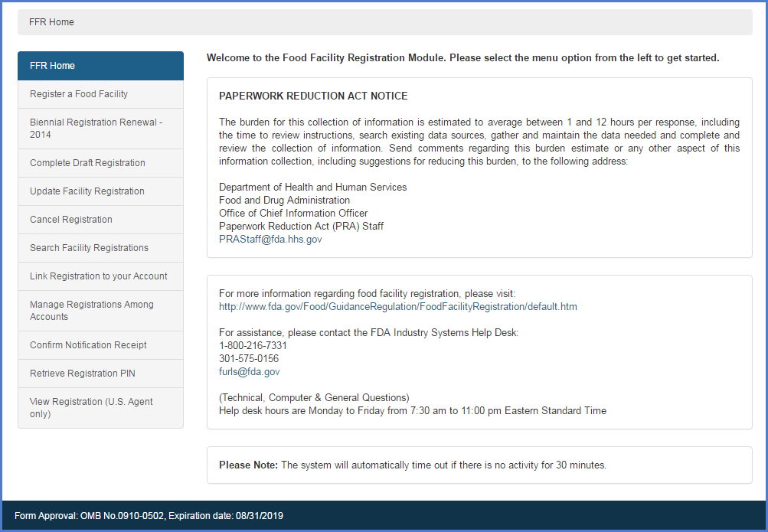Click the FFR Home breadcrumb at top

pos(51,22)
